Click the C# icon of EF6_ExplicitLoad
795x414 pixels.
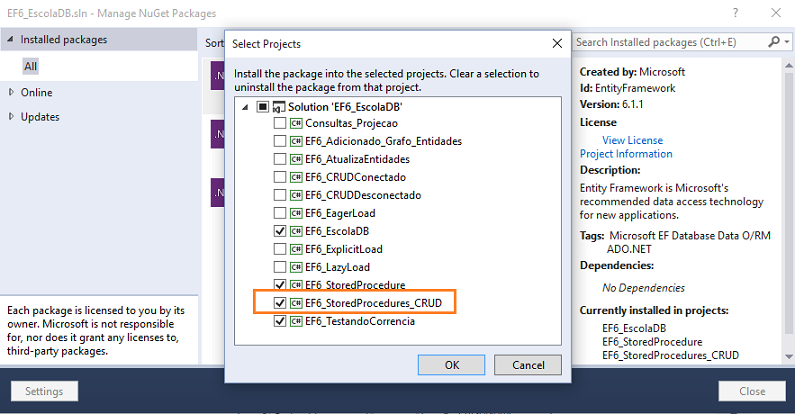[x=296, y=249]
